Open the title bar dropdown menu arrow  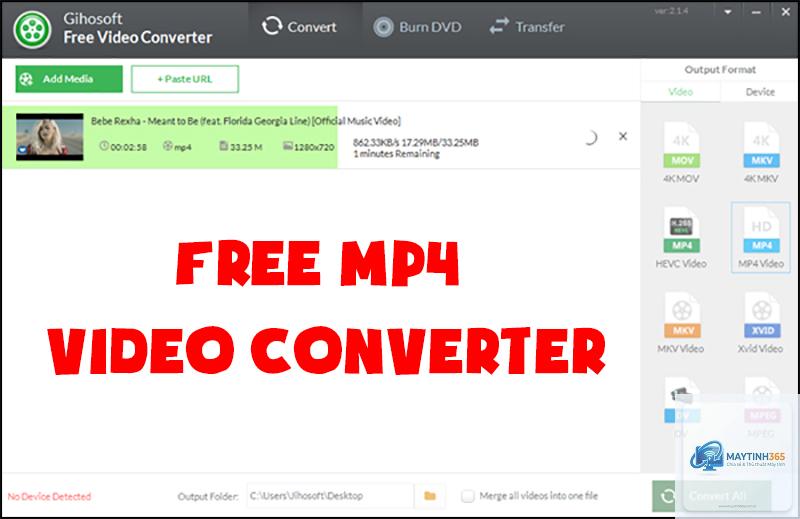coord(728,12)
